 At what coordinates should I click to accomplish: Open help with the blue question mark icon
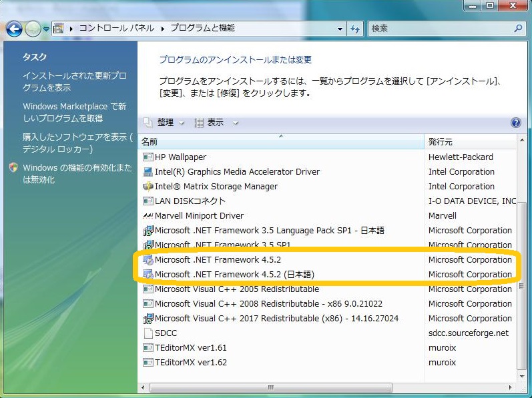(515, 123)
